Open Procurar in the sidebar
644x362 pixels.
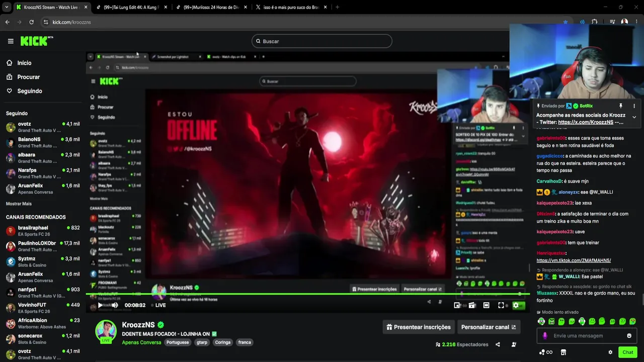pos(23,77)
